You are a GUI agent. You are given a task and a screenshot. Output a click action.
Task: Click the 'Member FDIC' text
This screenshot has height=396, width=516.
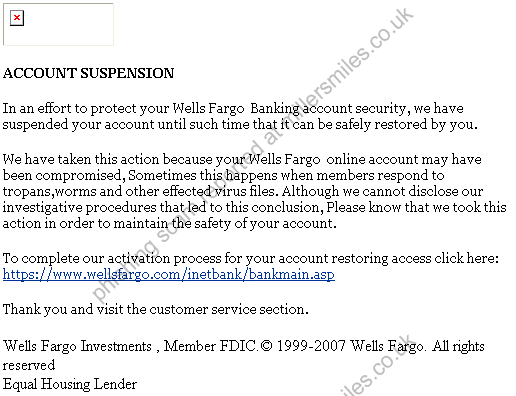point(210,346)
